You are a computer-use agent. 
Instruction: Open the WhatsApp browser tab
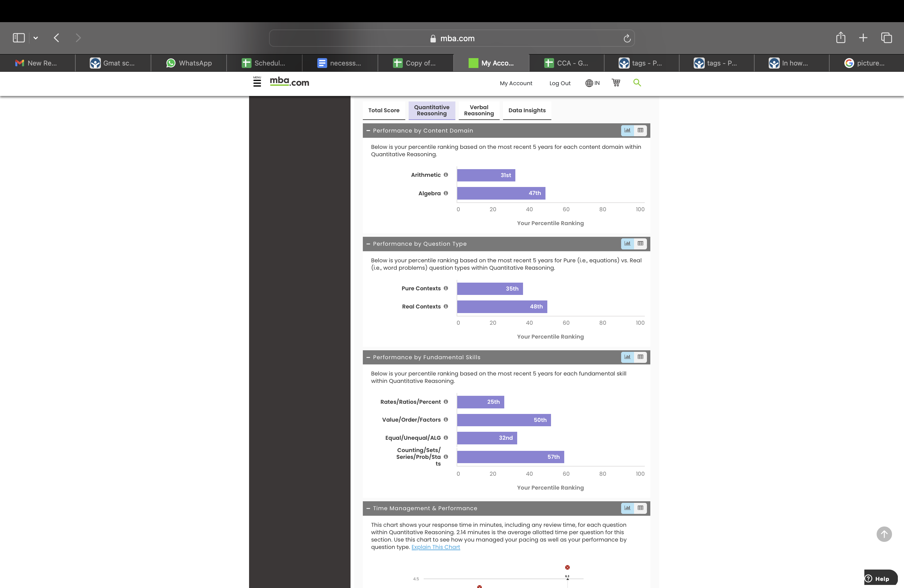[189, 63]
